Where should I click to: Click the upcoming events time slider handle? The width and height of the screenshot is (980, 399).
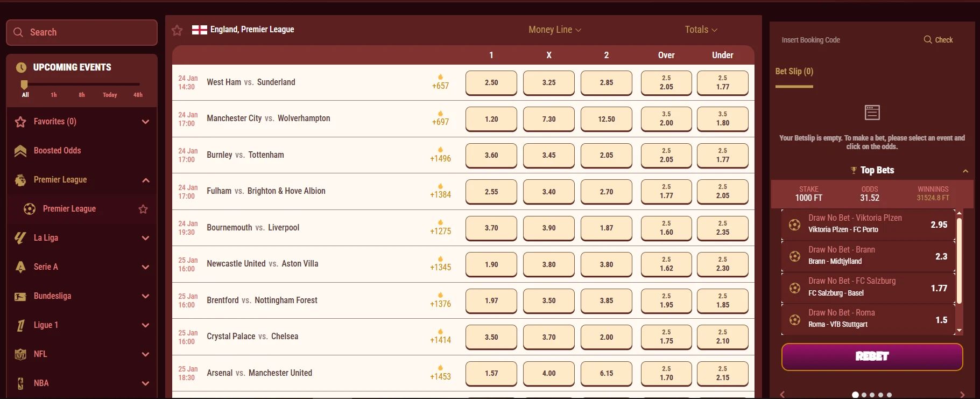point(24,85)
